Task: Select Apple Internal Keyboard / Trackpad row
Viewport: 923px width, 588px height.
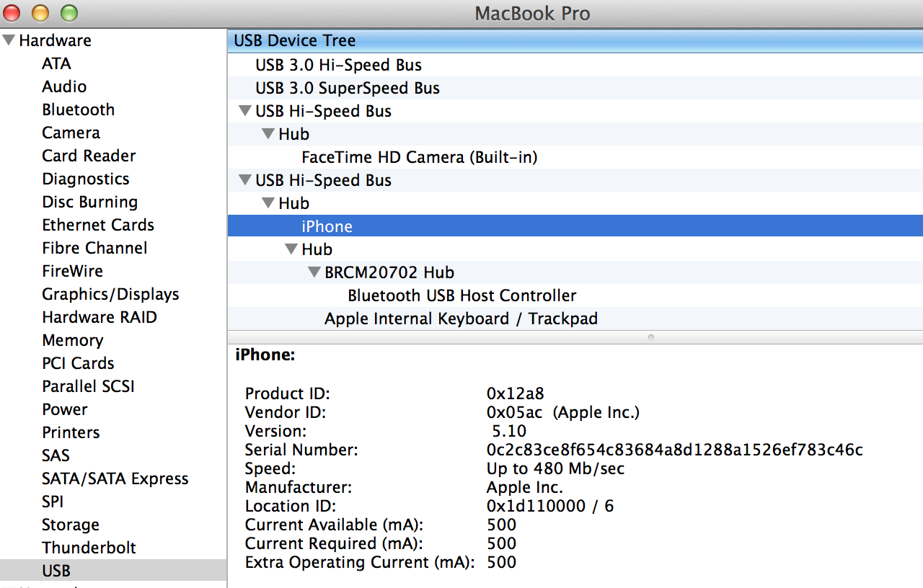Action: [575, 318]
